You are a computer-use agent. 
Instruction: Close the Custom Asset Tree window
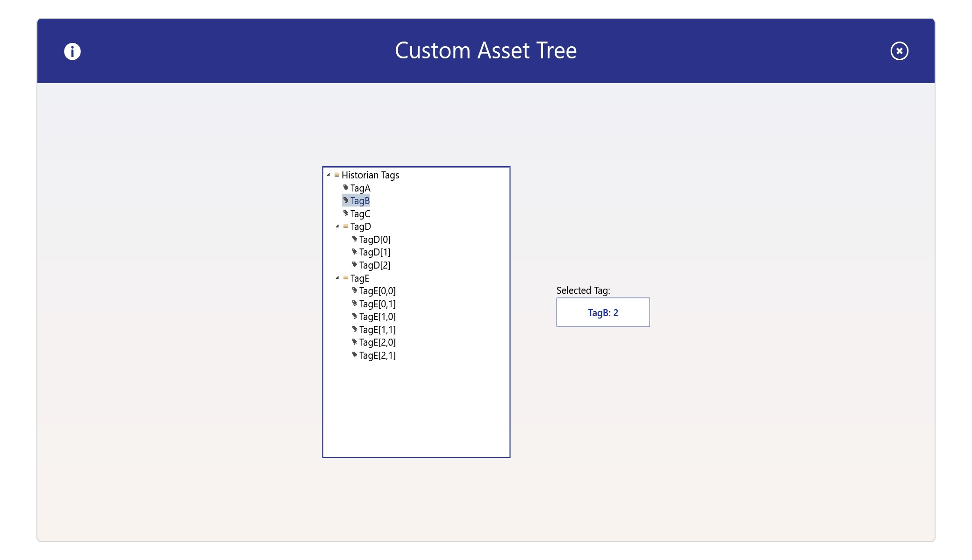click(899, 51)
